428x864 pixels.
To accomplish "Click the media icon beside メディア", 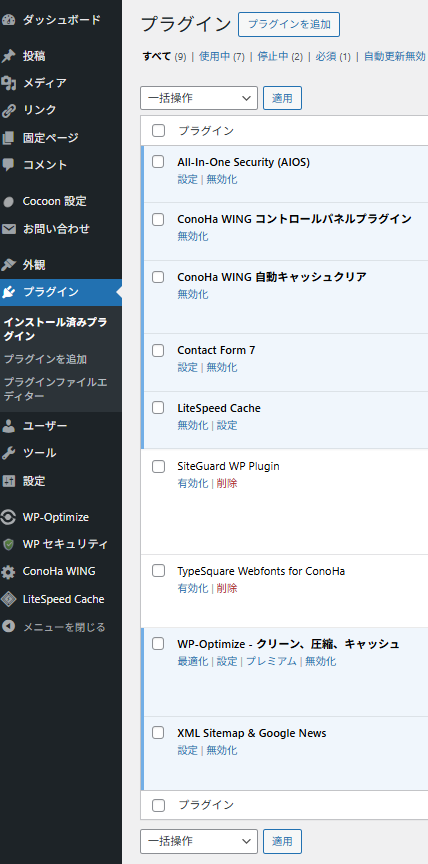I will (8, 83).
